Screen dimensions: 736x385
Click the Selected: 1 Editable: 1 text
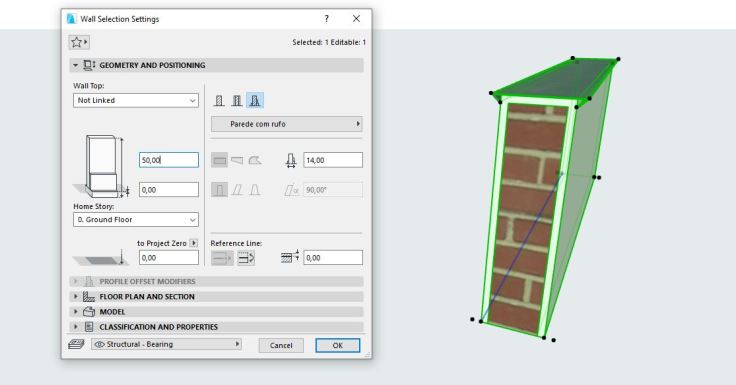[x=329, y=42]
